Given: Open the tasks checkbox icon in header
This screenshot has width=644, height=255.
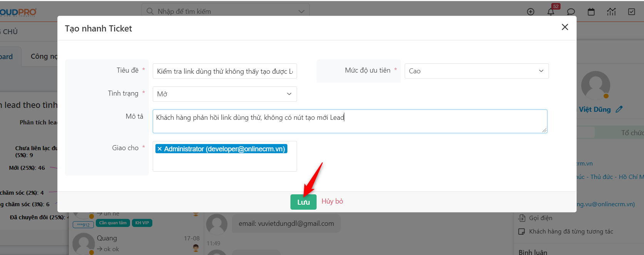Looking at the screenshot, I should point(632,12).
